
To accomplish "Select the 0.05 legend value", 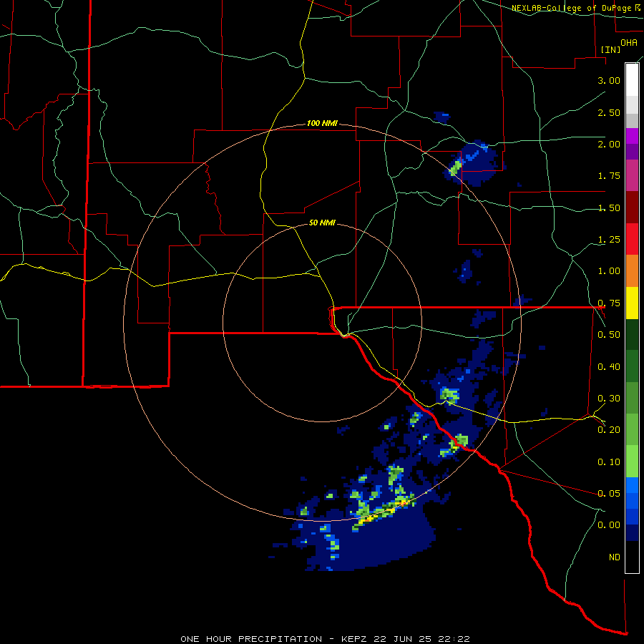I will (609, 493).
